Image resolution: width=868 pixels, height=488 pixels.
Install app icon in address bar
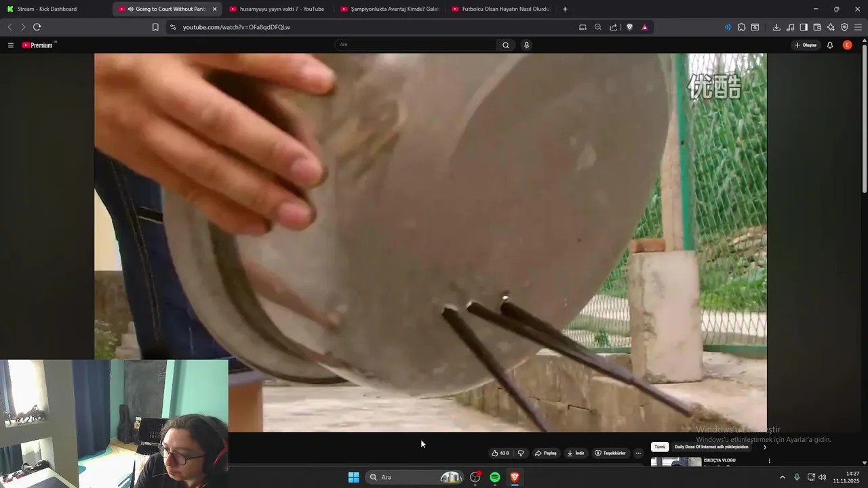coord(583,27)
